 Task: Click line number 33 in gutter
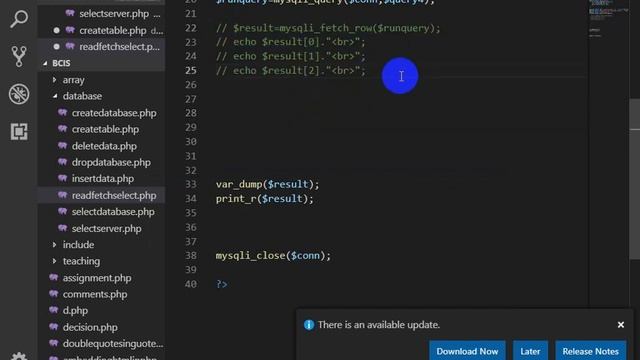click(x=191, y=184)
